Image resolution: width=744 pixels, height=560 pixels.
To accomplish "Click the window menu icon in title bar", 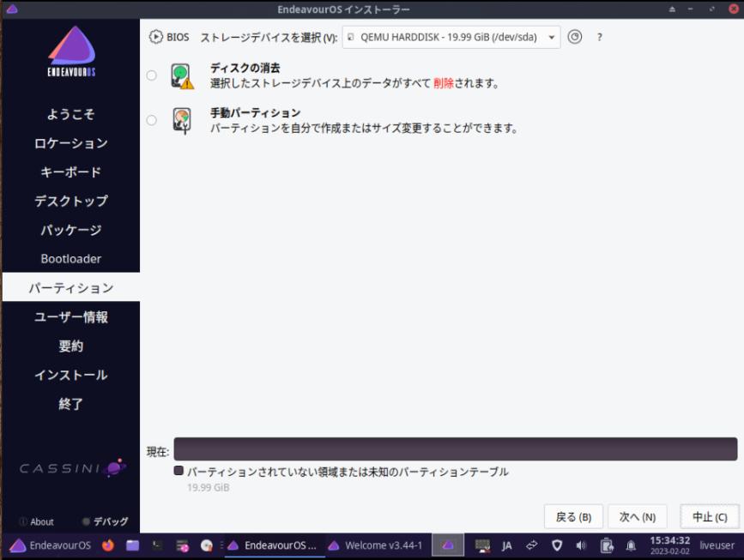I will tap(12, 9).
